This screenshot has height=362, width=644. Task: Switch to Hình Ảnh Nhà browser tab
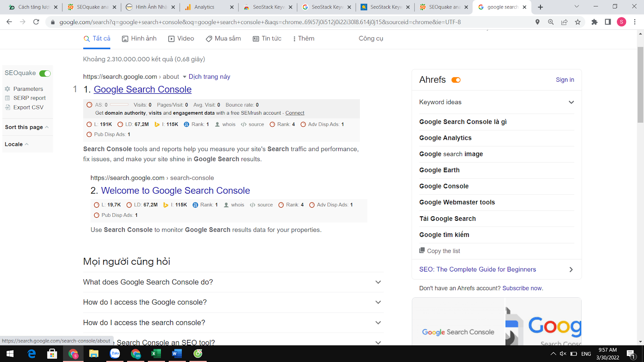[150, 7]
